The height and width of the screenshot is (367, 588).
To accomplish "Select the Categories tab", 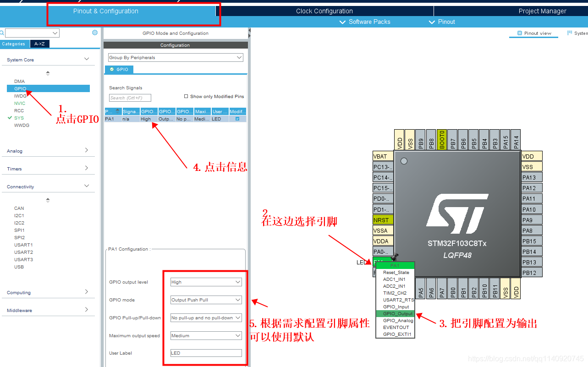I will (15, 44).
